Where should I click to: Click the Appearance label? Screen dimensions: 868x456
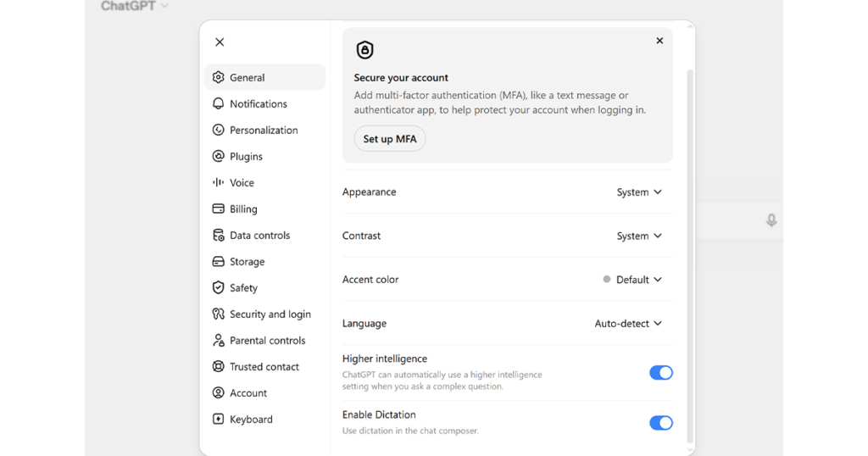point(370,192)
